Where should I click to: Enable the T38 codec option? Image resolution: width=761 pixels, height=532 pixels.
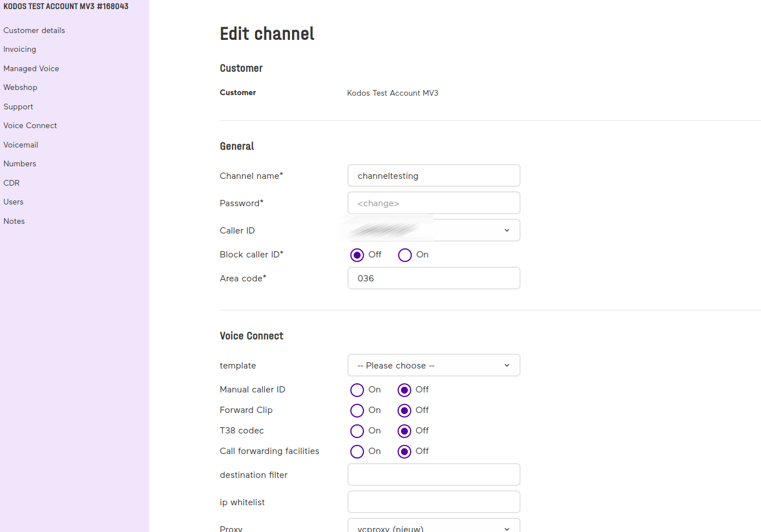tap(357, 431)
